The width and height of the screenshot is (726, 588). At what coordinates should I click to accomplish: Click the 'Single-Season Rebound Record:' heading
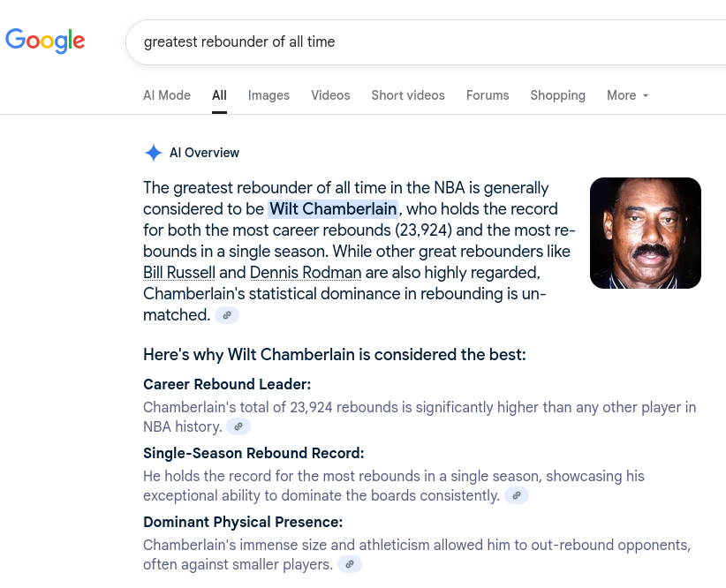click(x=253, y=453)
